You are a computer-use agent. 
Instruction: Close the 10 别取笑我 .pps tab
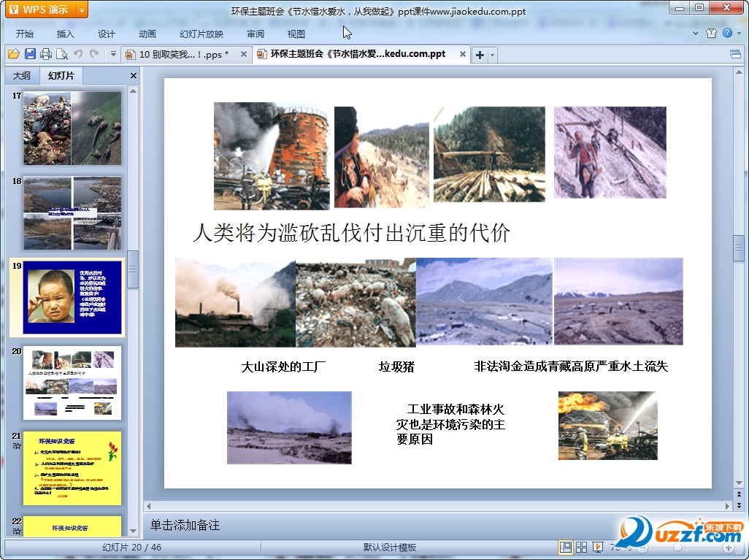[x=244, y=54]
